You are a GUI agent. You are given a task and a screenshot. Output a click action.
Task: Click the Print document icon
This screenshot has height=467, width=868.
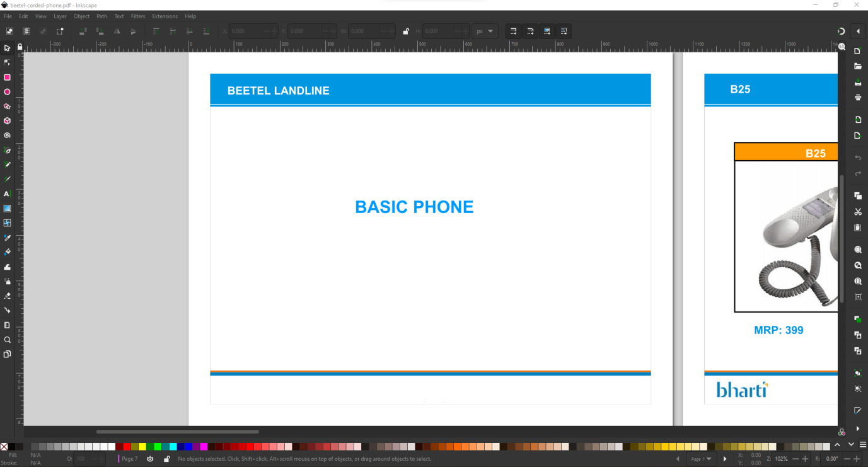tap(858, 98)
